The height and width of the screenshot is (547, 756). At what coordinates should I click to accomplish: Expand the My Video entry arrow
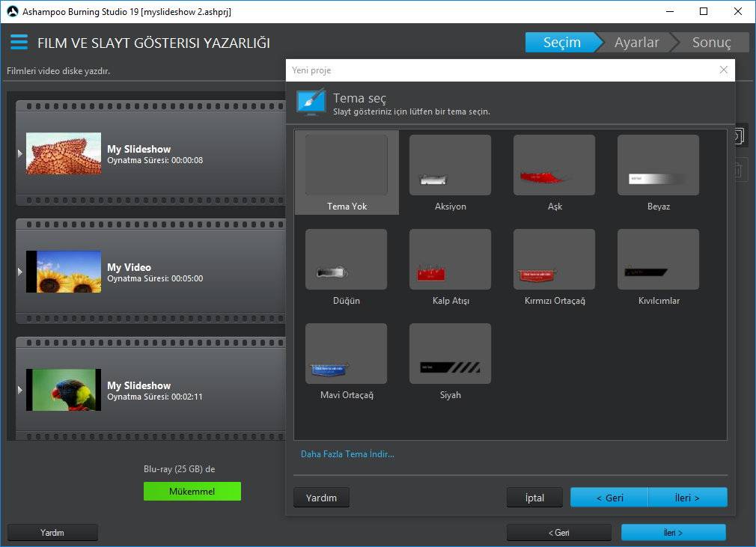[x=20, y=272]
